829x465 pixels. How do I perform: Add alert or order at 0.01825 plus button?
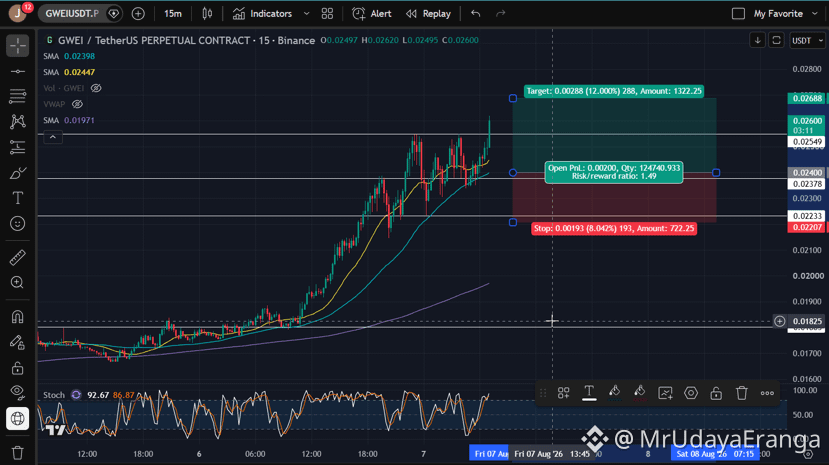pyautogui.click(x=779, y=321)
